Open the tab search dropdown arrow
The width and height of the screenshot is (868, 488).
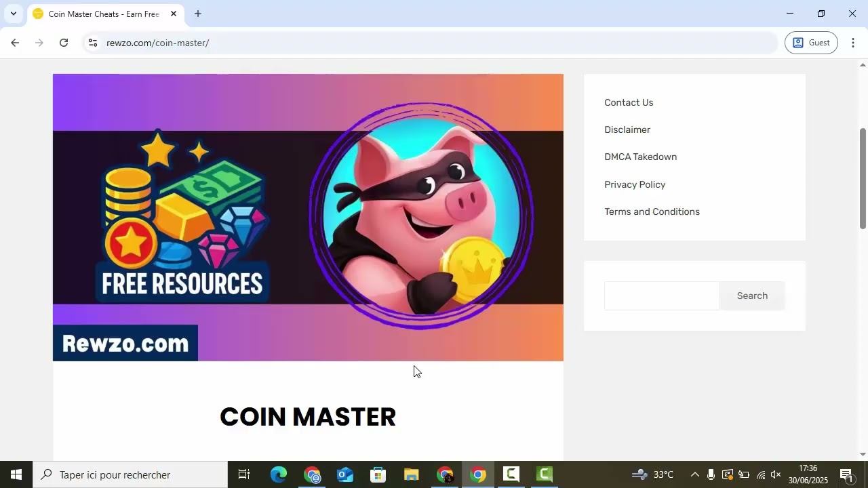[x=13, y=14]
